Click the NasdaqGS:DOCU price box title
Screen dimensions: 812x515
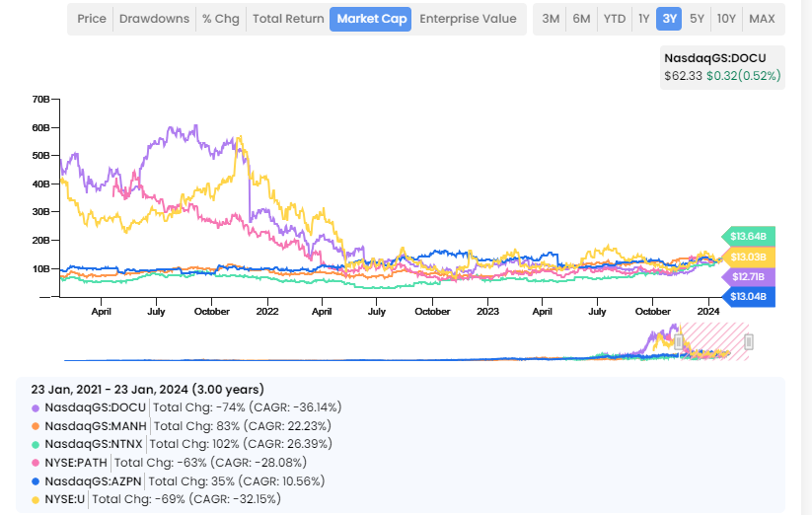(715, 58)
